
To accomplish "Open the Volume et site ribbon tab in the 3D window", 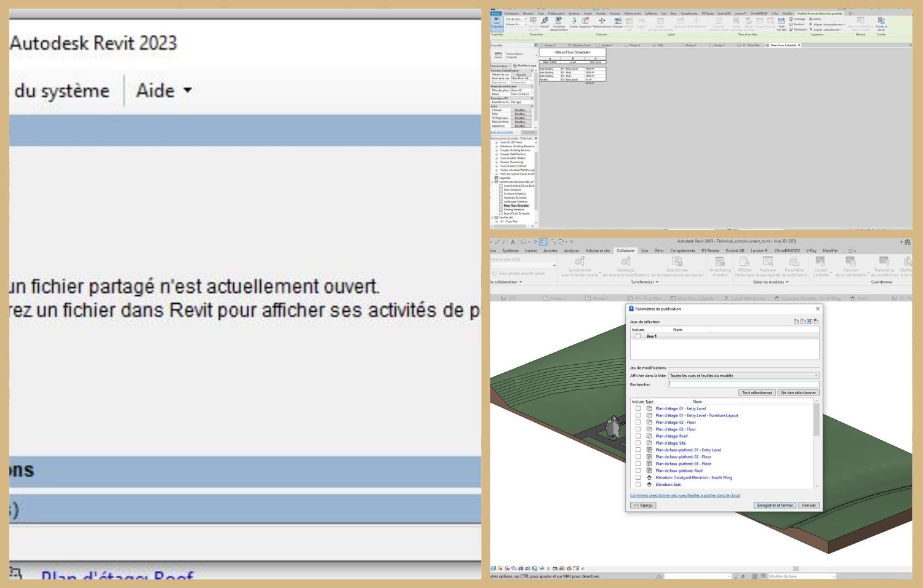I will coord(597,251).
